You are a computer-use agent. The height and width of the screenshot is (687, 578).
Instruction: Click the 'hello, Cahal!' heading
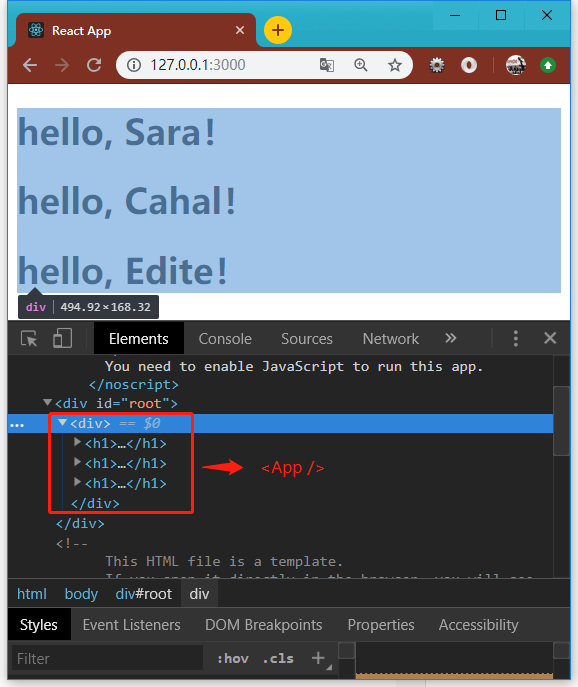tap(127, 201)
